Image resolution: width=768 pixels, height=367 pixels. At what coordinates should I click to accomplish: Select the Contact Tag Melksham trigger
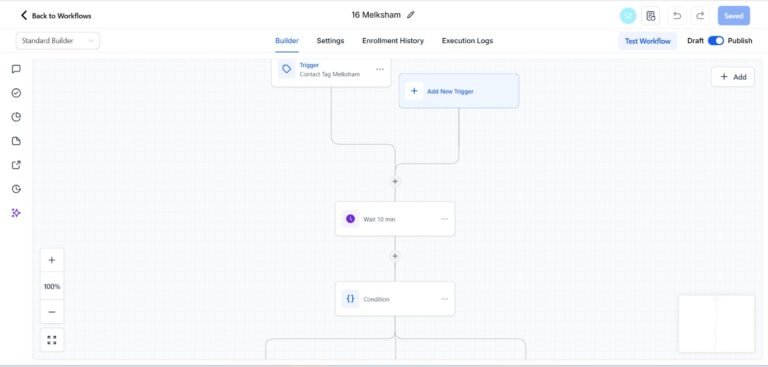tap(331, 73)
